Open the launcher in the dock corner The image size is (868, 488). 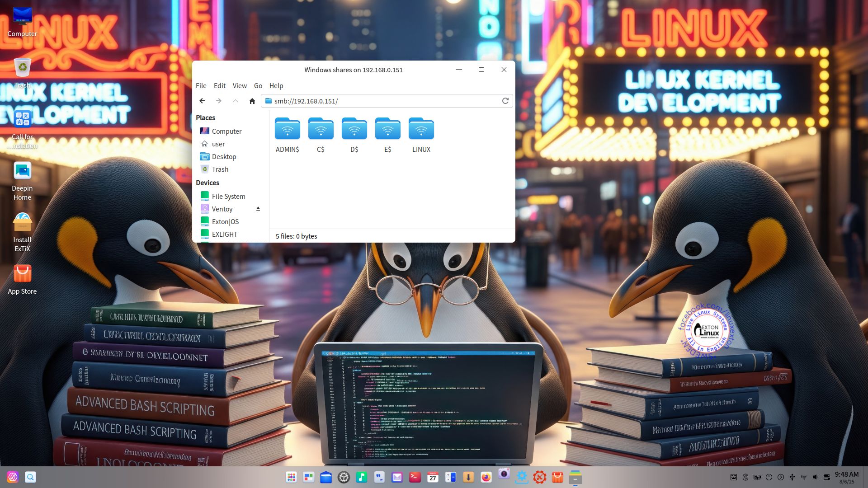13,477
